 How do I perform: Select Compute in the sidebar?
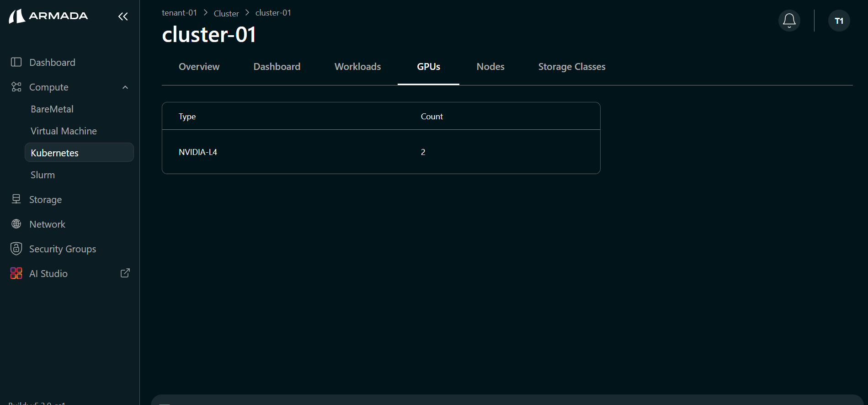point(49,87)
